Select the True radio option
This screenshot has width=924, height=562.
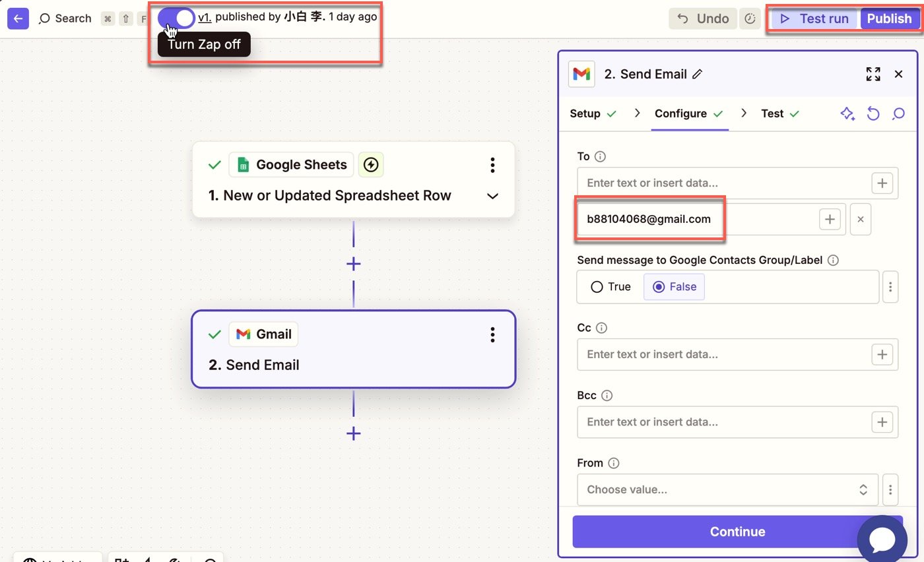(611, 287)
